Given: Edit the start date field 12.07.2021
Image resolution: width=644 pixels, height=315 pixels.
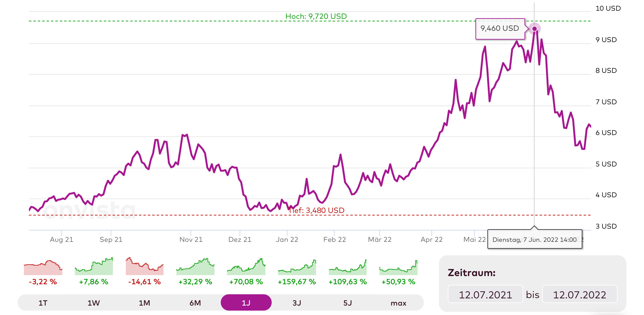Looking at the screenshot, I should [x=485, y=294].
